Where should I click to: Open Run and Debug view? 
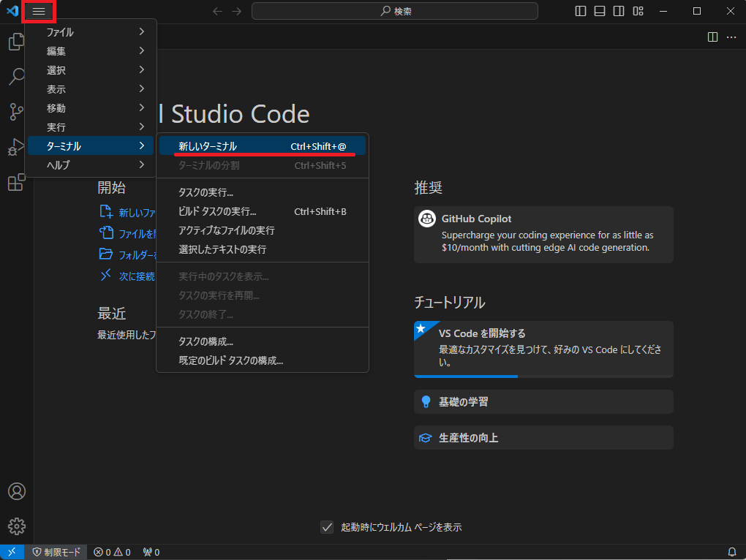click(x=17, y=147)
